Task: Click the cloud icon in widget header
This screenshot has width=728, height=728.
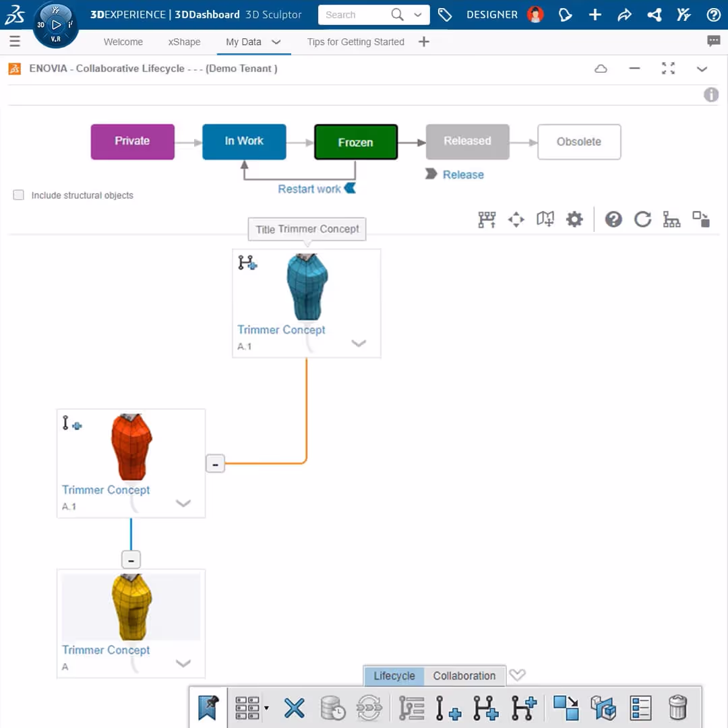Action: click(601, 69)
